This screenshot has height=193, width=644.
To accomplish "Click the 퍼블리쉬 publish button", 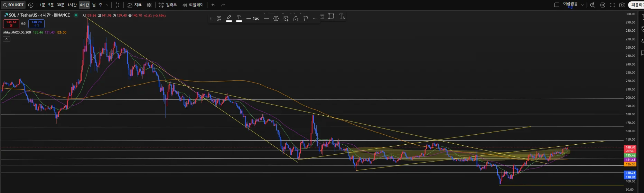I will tap(636, 5).
